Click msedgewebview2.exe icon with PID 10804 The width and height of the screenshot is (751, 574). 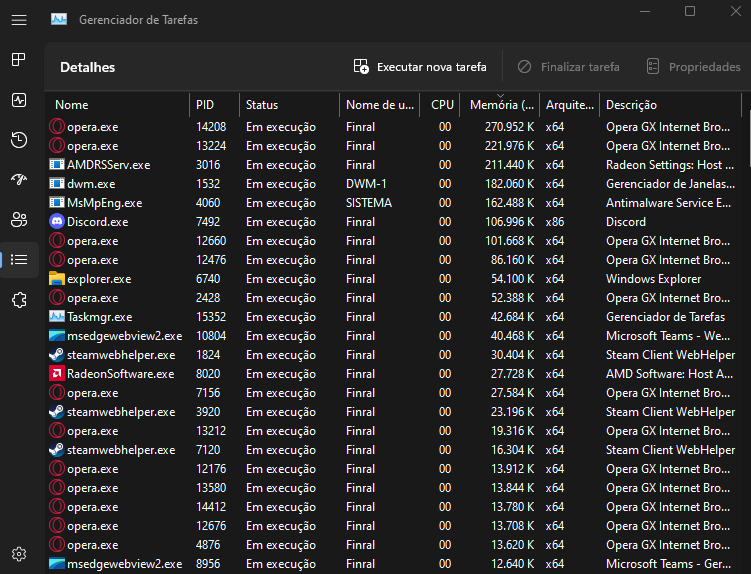click(x=57, y=335)
